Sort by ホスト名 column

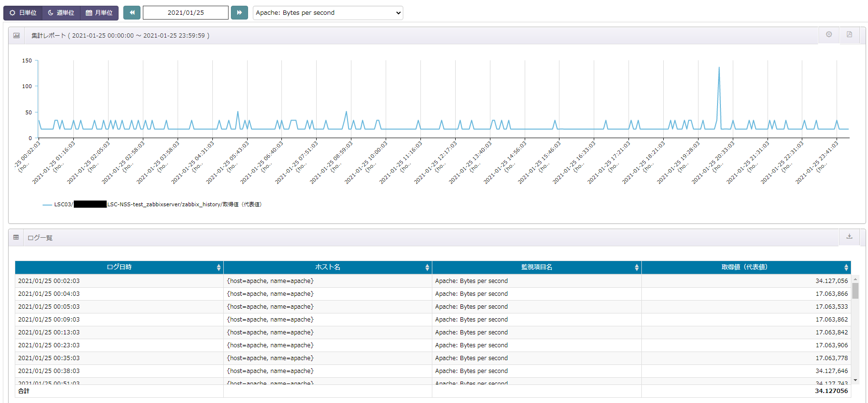[328, 267]
